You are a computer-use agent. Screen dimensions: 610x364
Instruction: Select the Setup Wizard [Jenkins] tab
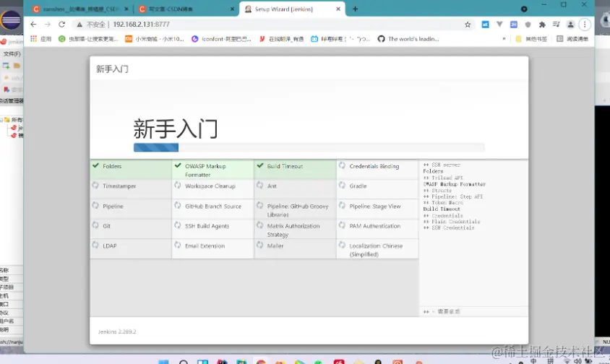[292, 9]
